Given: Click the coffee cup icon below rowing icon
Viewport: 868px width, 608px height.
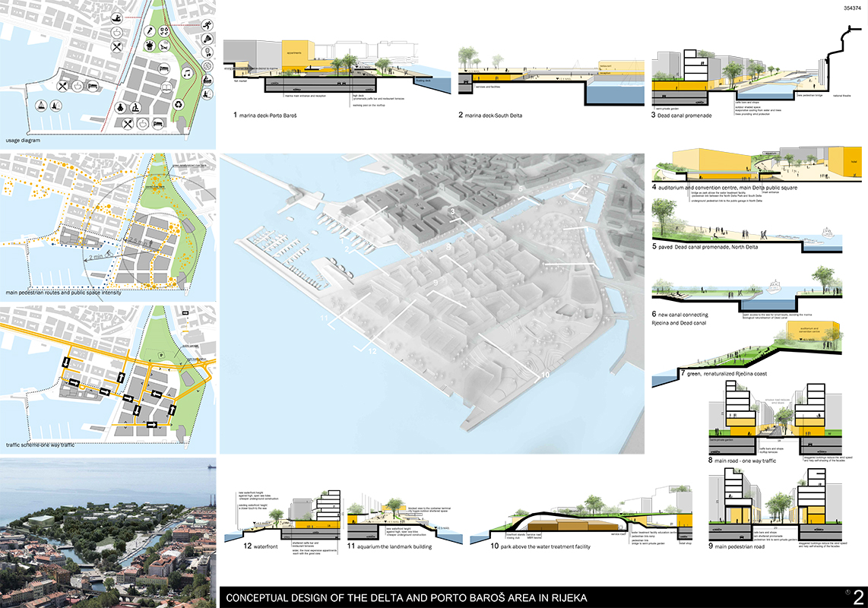Looking at the screenshot, I should (117, 33).
